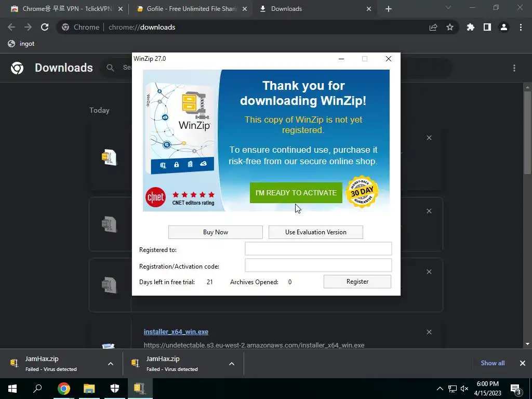532x399 pixels.
Task: Open the ingot bookmark
Action: 21,44
